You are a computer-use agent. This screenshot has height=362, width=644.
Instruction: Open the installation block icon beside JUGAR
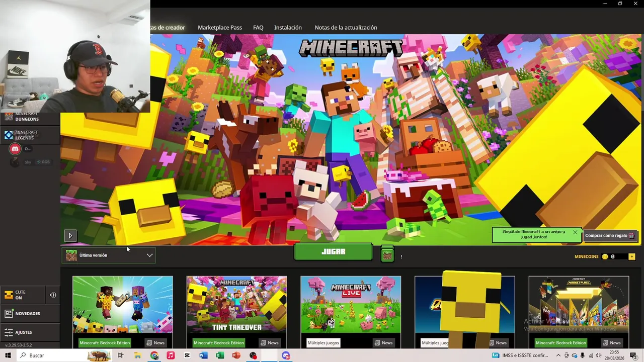pyautogui.click(x=387, y=255)
